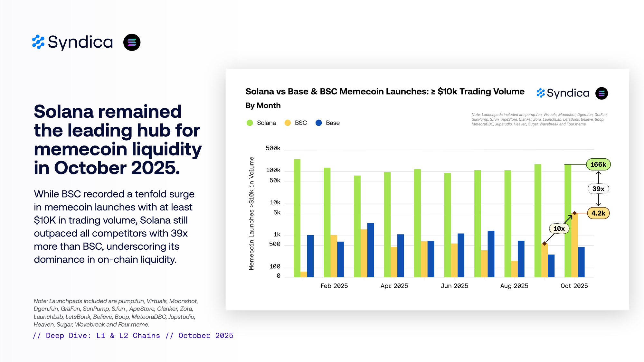Viewport: 644px width, 362px height.
Task: Click the chart title text
Action: 385,92
